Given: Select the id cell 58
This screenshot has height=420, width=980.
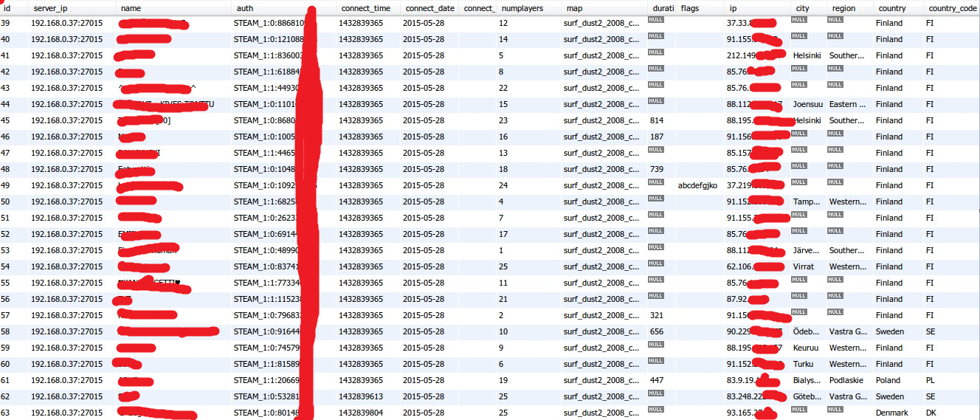Looking at the screenshot, I should [x=5, y=331].
